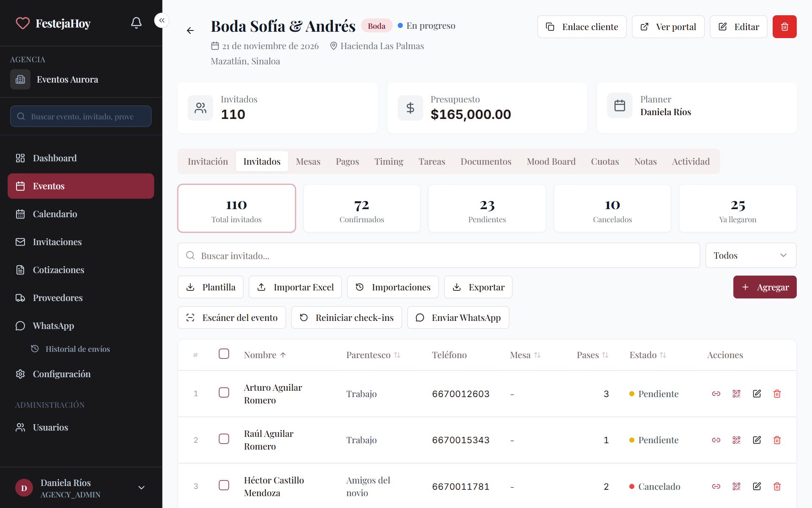Check the box for Héctor Castillo Mendoza
812x508 pixels.
tap(224, 485)
